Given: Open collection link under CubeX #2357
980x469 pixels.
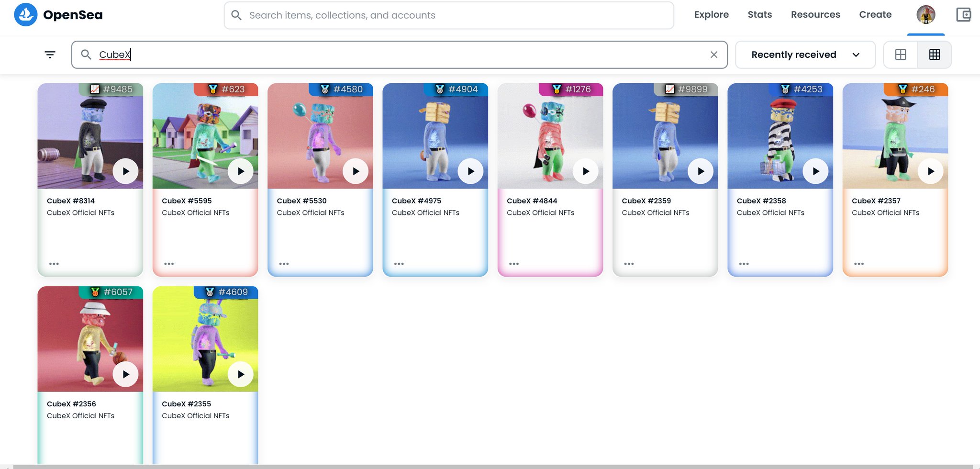Looking at the screenshot, I should 885,212.
